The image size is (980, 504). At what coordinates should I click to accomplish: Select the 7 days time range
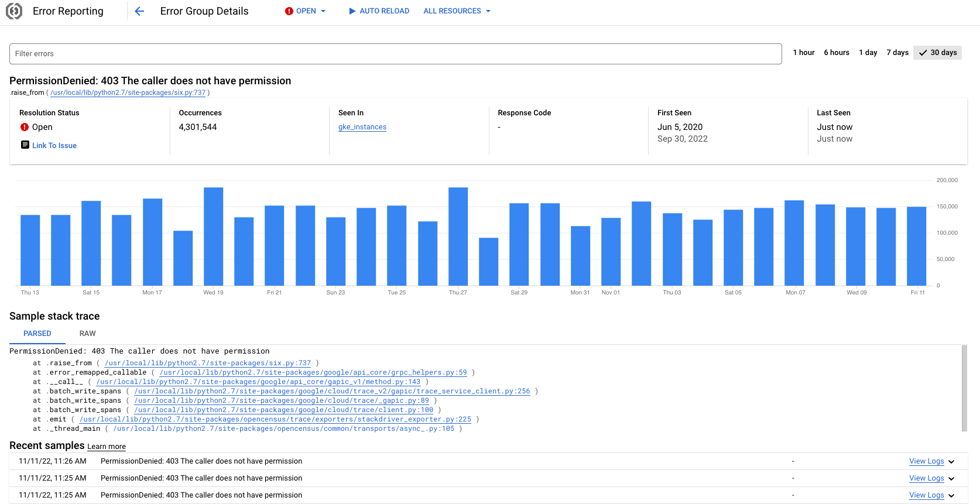(x=897, y=53)
